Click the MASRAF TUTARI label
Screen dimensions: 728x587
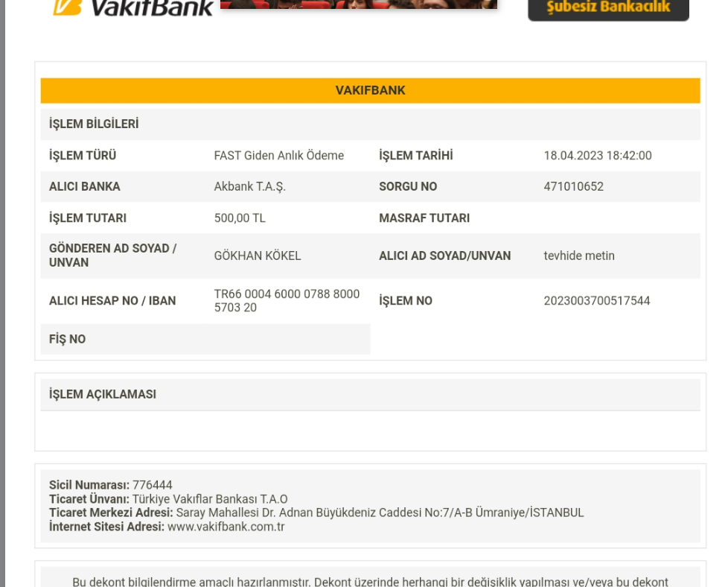pyautogui.click(x=424, y=218)
